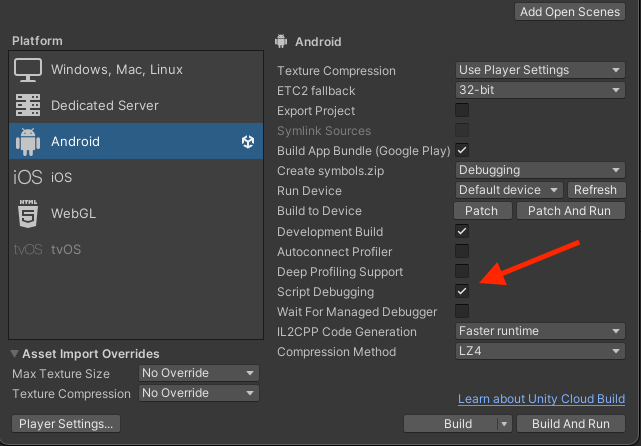Select the WebGL platform entry
Image resolution: width=641 pixels, height=446 pixels.
[136, 213]
